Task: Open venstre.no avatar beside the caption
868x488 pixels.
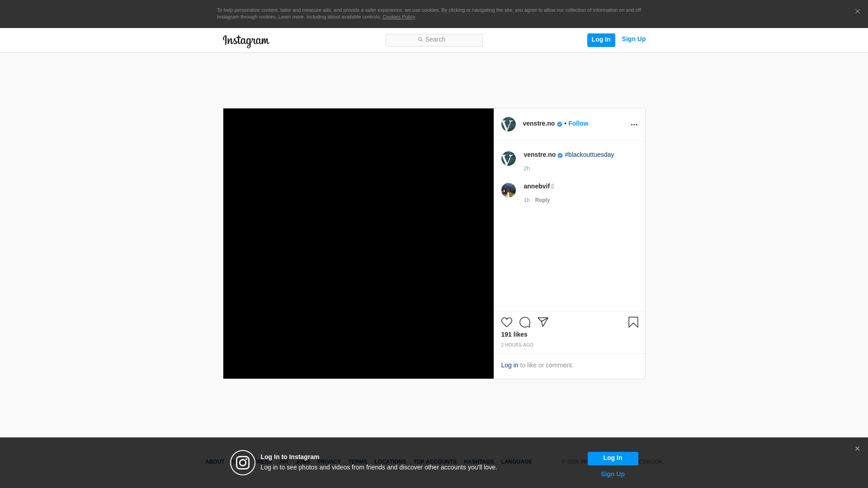Action: click(x=508, y=159)
